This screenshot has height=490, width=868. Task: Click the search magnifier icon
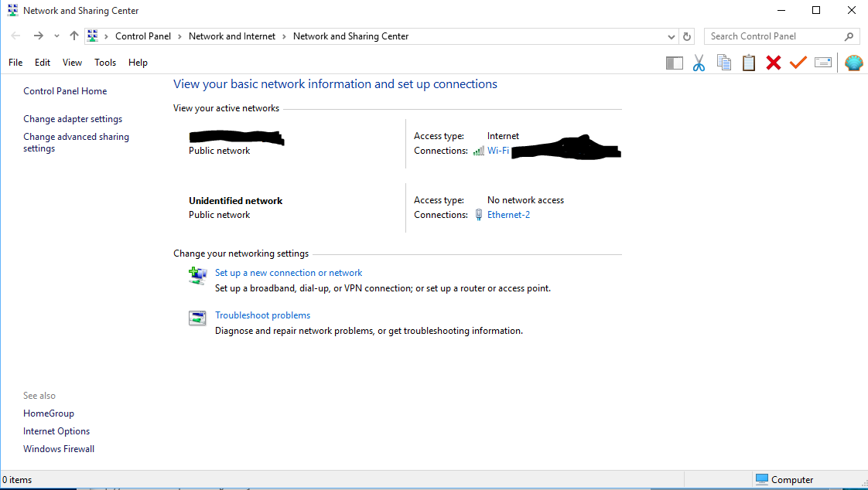[849, 36]
